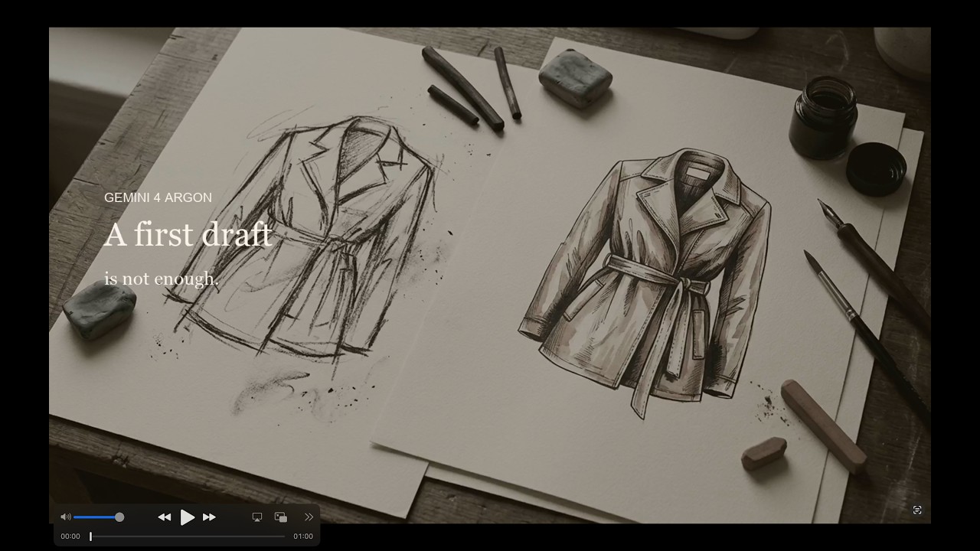The image size is (980, 551).
Task: Click the timeline playhead marker
Action: tap(90, 536)
